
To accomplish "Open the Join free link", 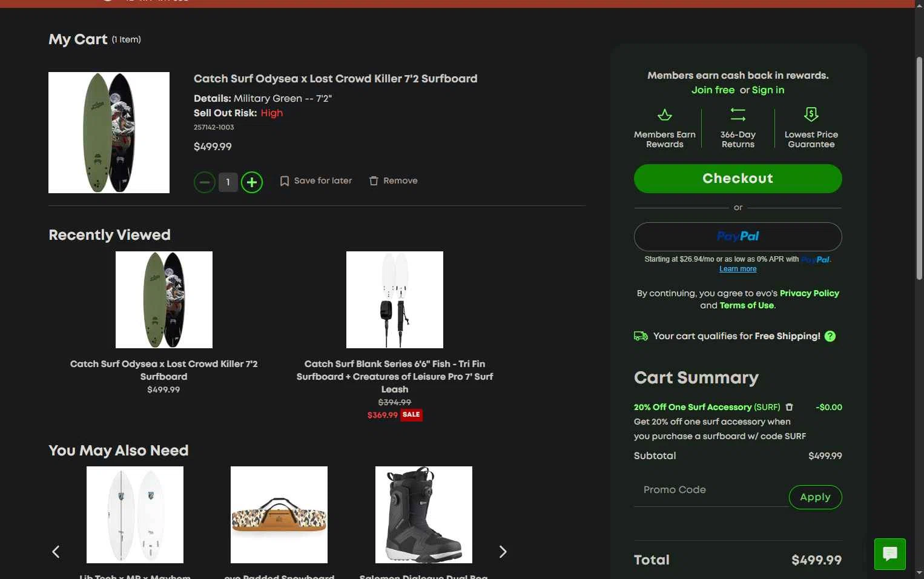I will (713, 90).
